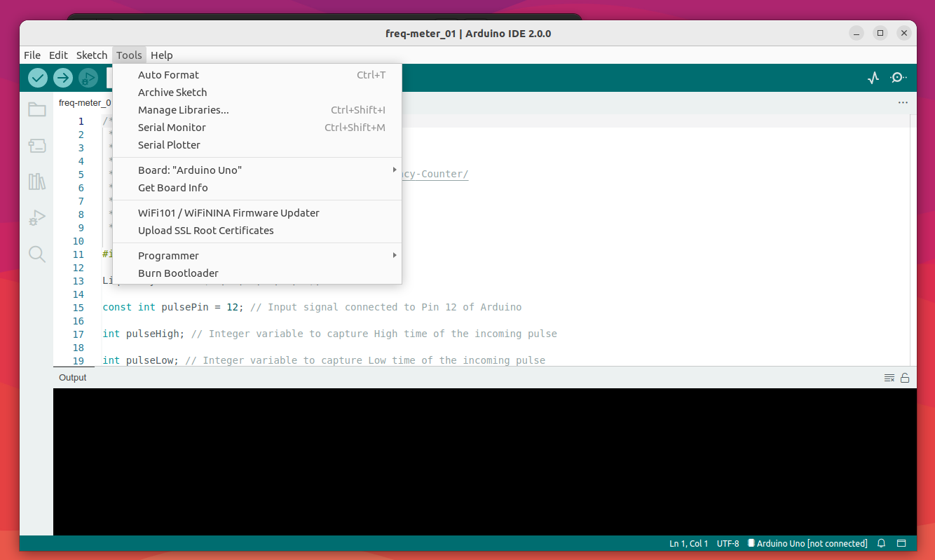The width and height of the screenshot is (935, 560).
Task: Choose Serial Monitor in the Tools menu
Action: [257, 128]
